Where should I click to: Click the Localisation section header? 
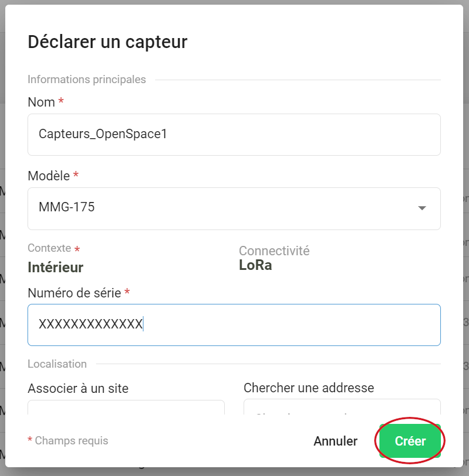57,364
